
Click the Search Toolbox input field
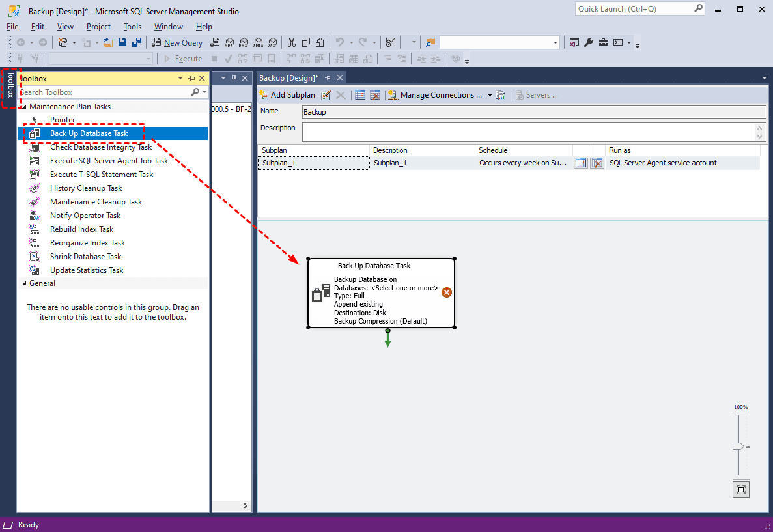(x=104, y=92)
